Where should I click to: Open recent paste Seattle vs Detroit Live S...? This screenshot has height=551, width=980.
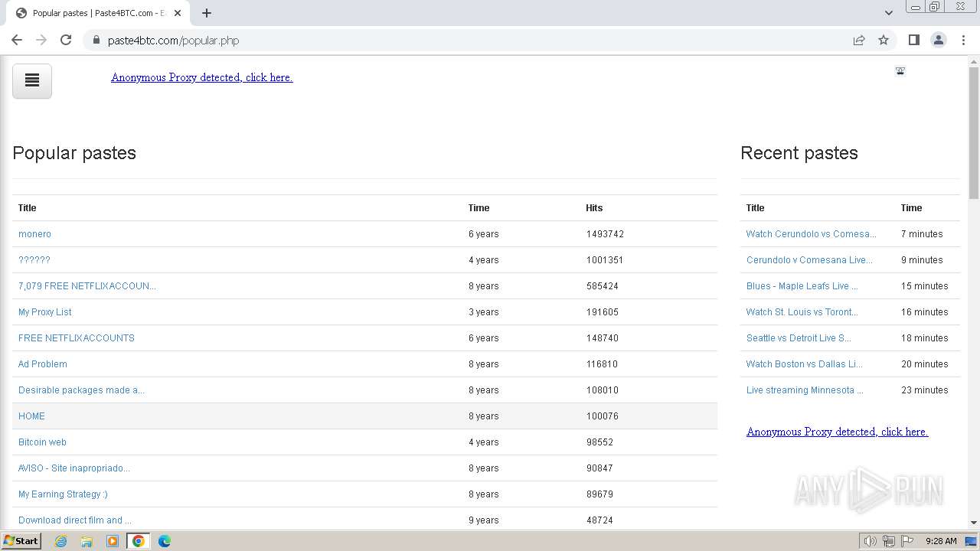(x=799, y=338)
